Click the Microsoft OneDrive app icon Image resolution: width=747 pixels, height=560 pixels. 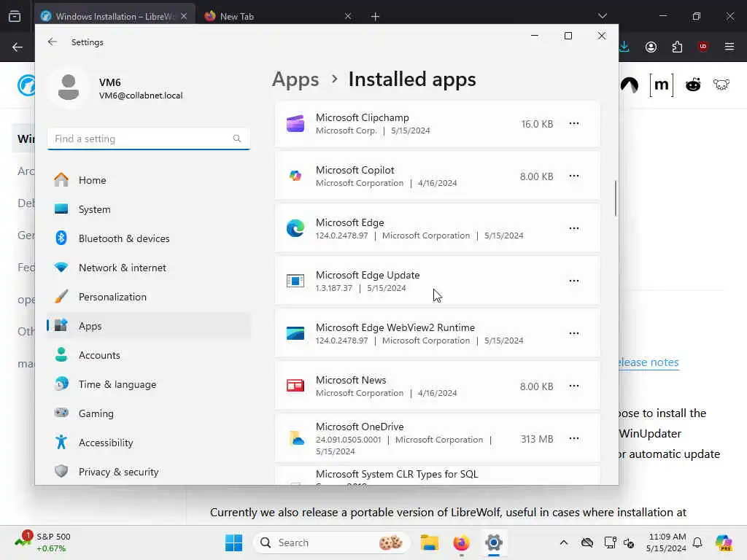point(296,438)
